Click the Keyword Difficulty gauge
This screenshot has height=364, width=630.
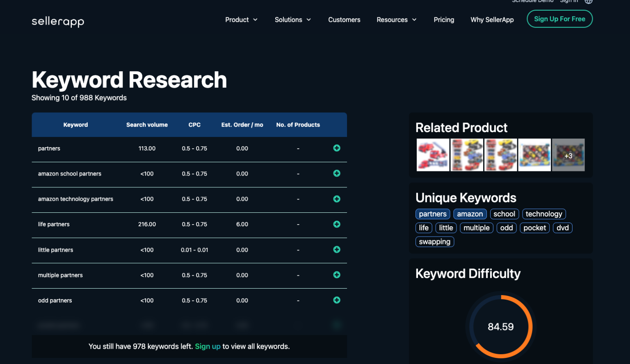click(x=501, y=327)
